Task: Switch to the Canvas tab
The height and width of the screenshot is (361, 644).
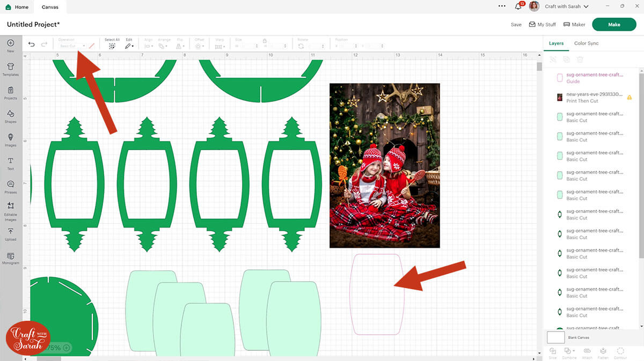Action: (50, 7)
